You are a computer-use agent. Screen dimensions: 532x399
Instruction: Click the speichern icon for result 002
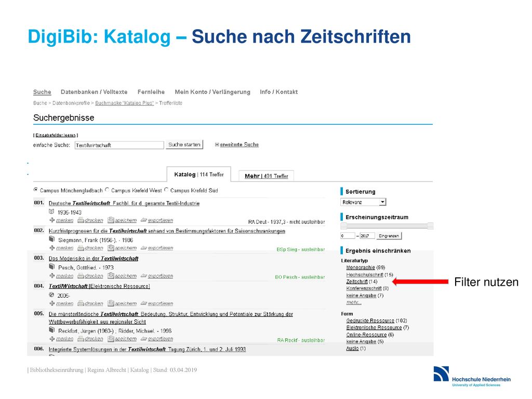pos(111,248)
